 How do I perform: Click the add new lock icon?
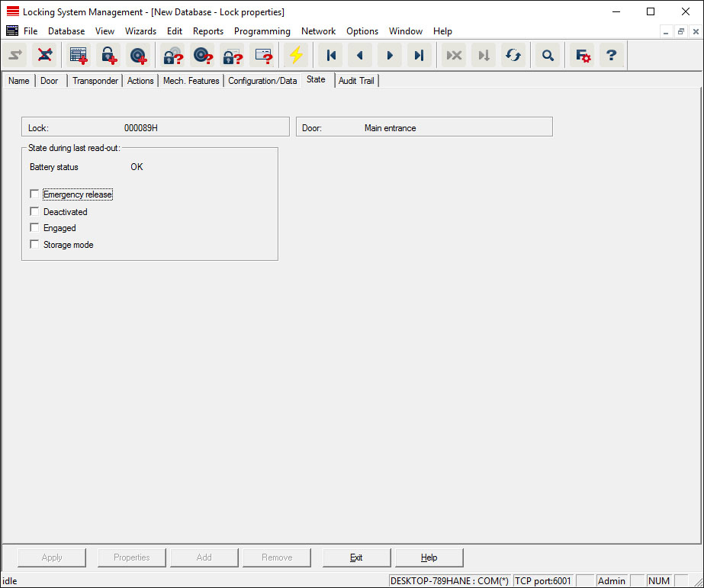(x=108, y=56)
